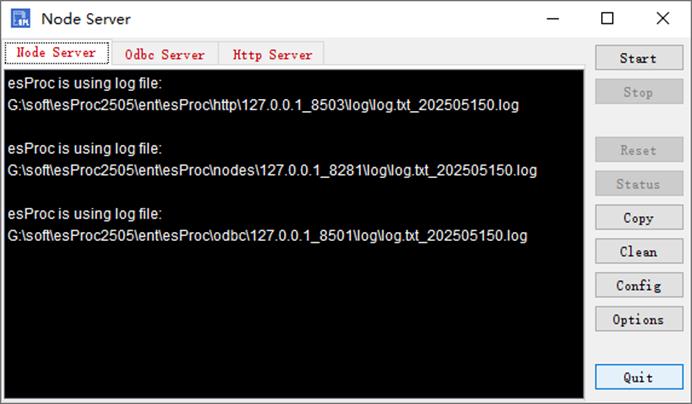The image size is (692, 404).
Task: Switch to the Node Server tab
Action: click(56, 53)
